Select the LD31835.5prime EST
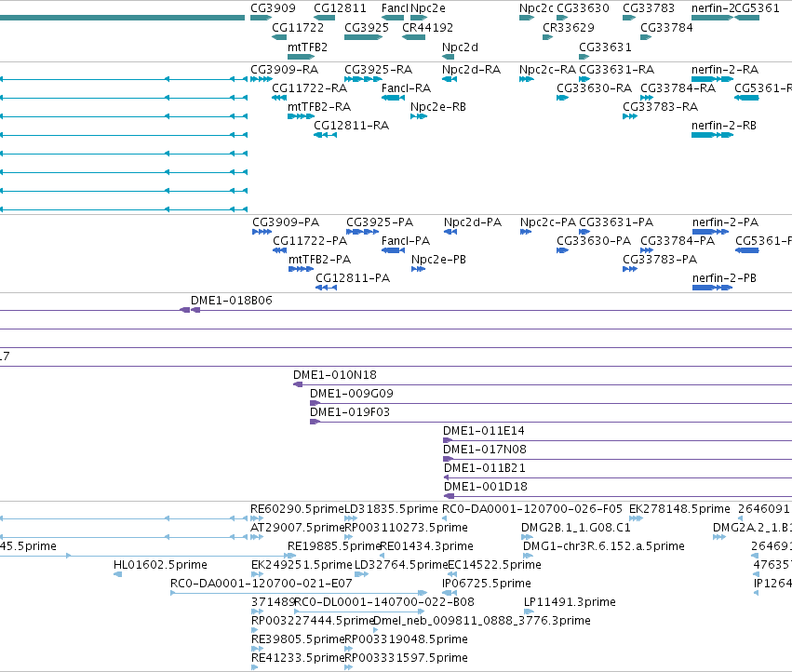Image resolution: width=792 pixels, height=672 pixels. [351, 518]
